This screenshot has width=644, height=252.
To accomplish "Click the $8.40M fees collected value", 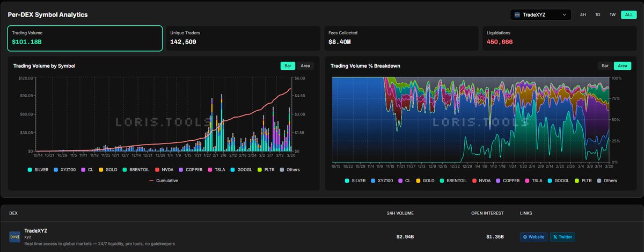I will click(340, 42).
